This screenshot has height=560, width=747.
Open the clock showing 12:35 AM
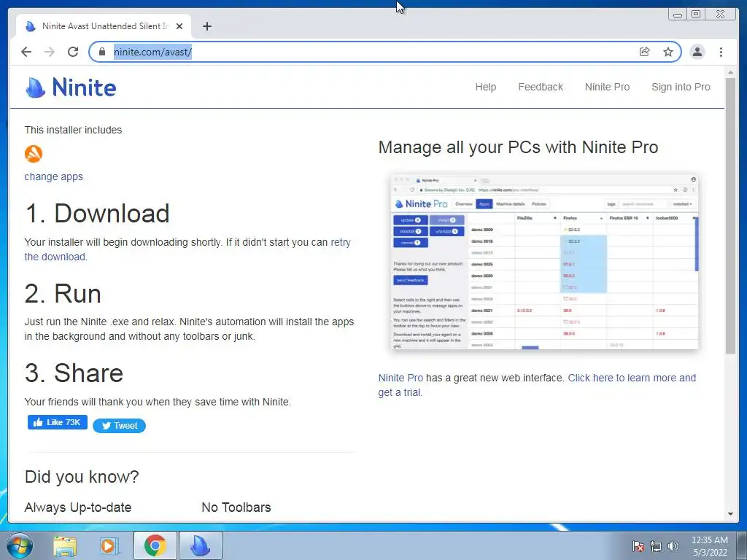point(709,546)
